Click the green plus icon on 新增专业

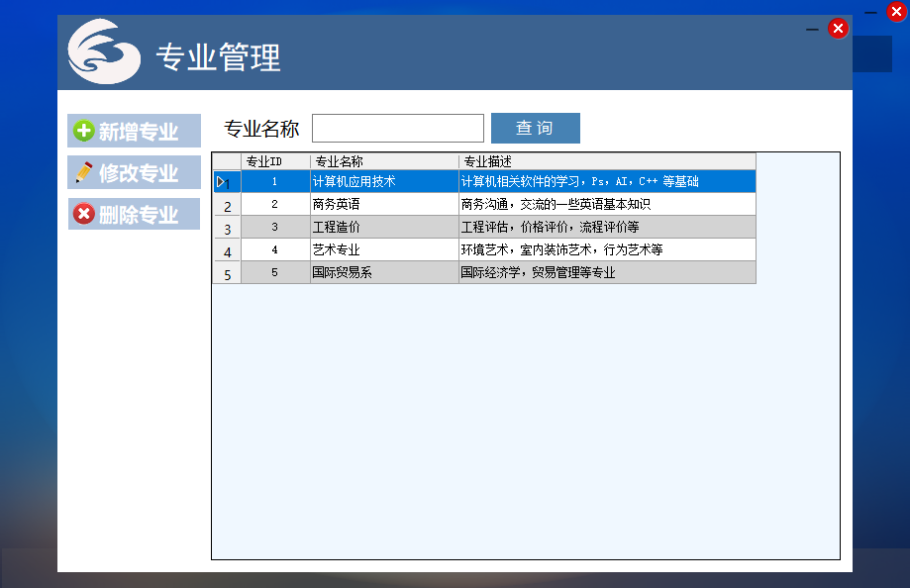83,131
